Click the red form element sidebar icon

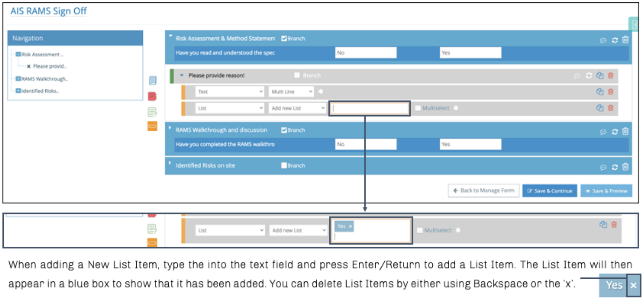[x=152, y=96]
